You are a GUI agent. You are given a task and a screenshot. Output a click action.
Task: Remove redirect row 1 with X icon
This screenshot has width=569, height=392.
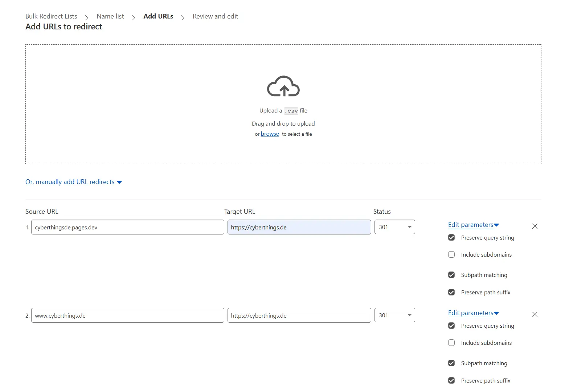[535, 226]
